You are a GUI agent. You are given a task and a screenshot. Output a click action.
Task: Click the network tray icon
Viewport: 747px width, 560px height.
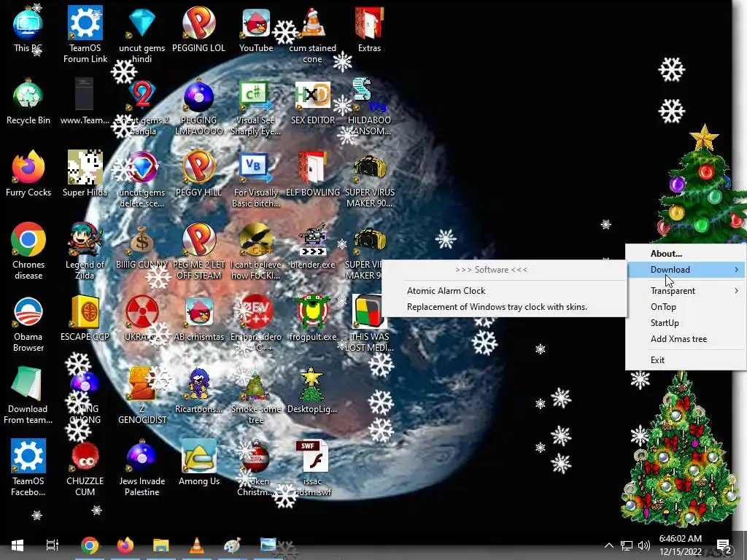pyautogui.click(x=627, y=545)
